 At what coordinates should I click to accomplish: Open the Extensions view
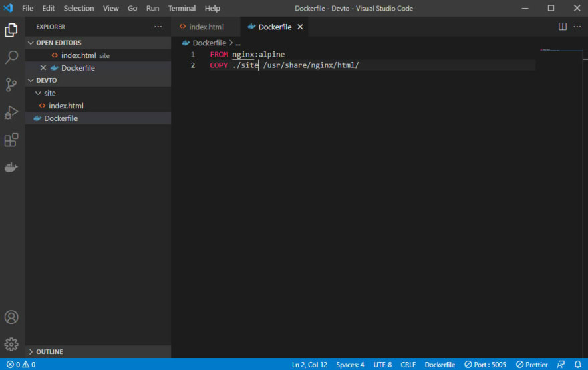[11, 140]
